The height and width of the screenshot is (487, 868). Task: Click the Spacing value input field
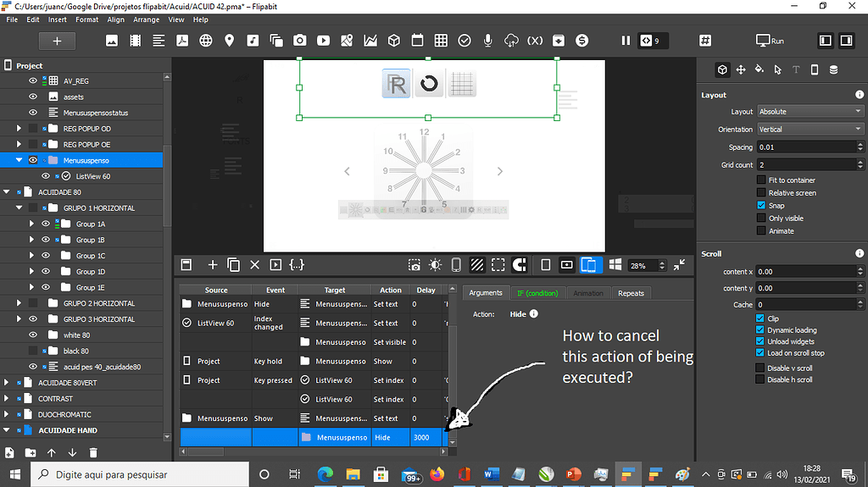pos(805,147)
